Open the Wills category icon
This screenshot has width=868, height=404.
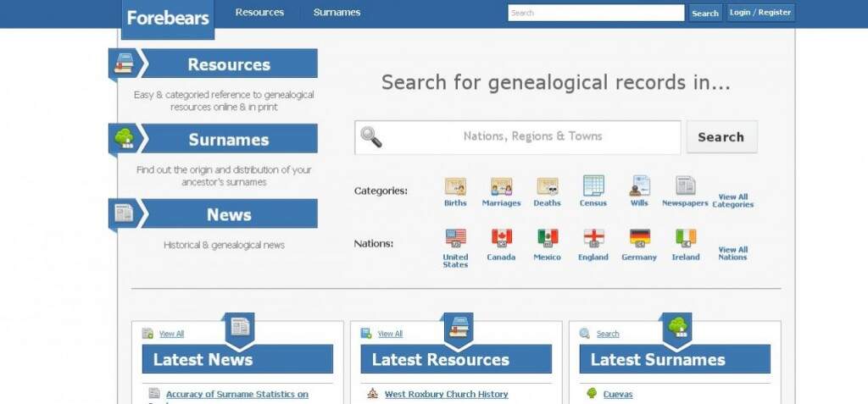point(639,186)
